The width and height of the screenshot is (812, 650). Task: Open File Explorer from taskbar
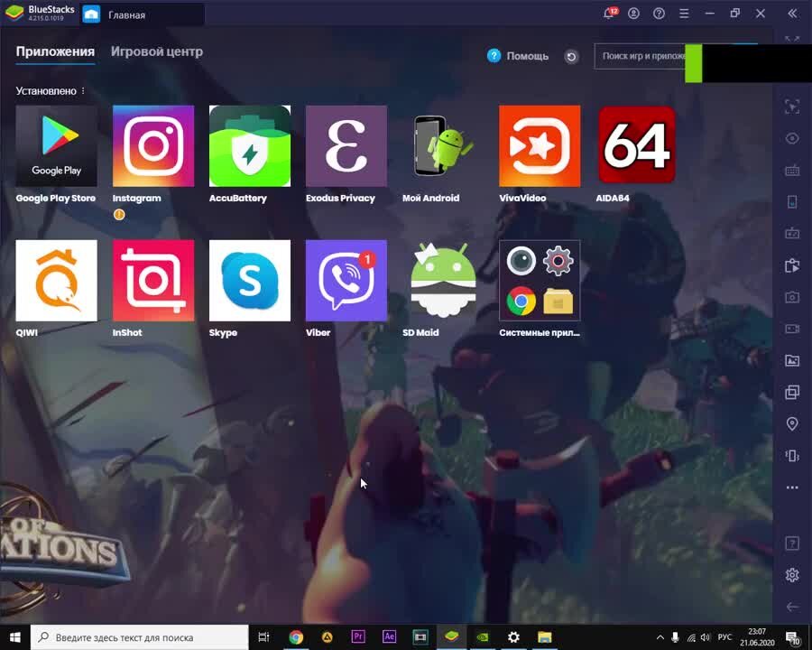coord(544,637)
